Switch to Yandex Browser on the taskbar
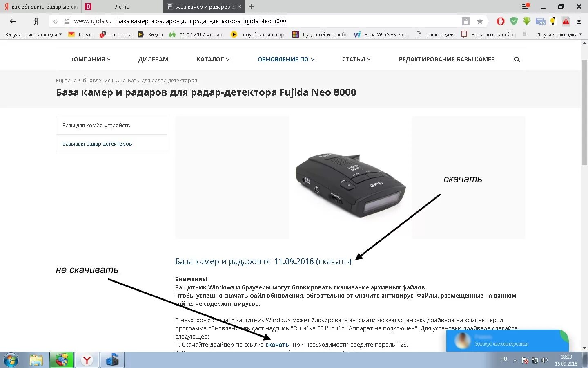The image size is (588, 368). click(87, 360)
